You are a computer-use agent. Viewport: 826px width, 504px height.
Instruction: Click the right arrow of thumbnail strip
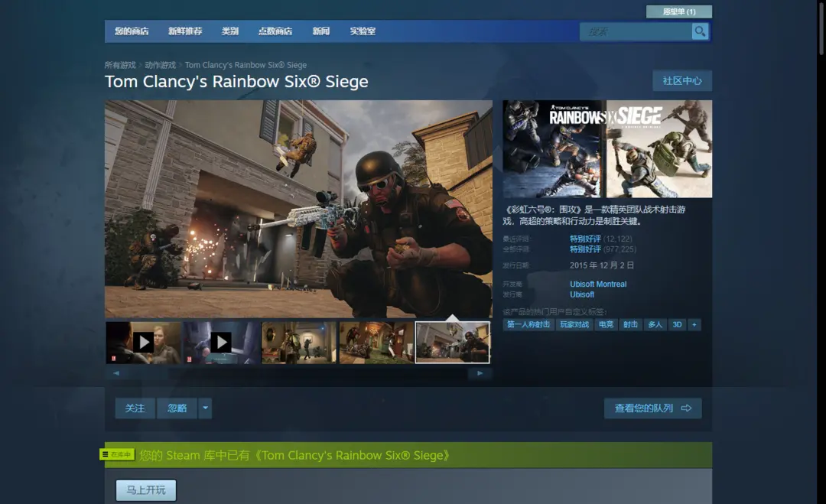click(480, 373)
